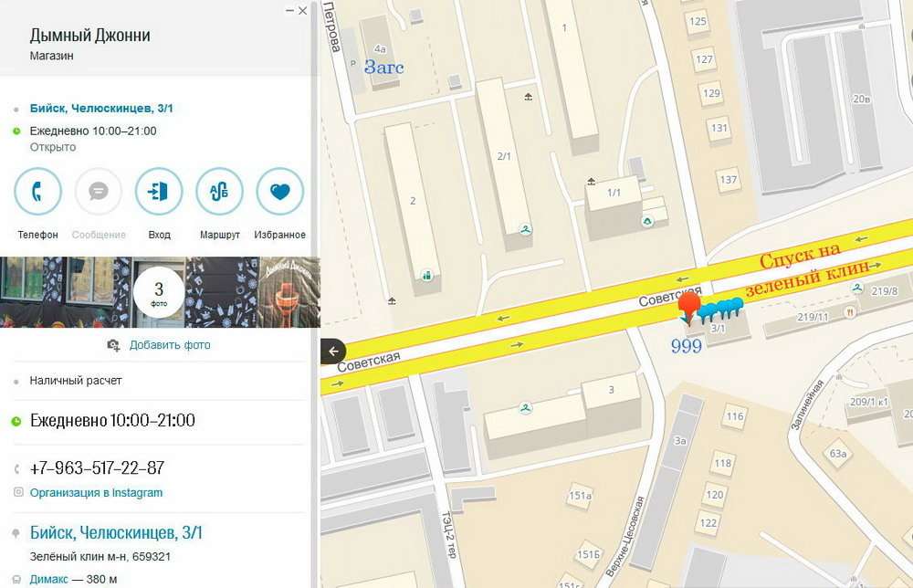Click the Добавить фото link
The height and width of the screenshot is (588, 913).
click(x=170, y=345)
